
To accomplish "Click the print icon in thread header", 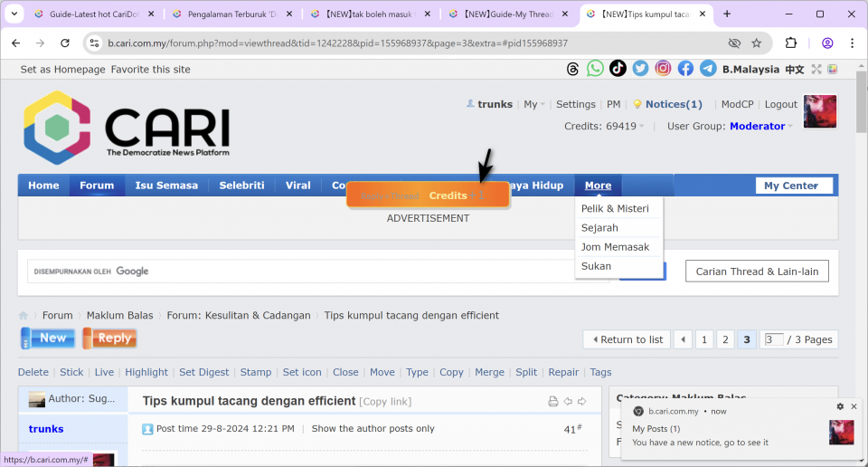I will (x=553, y=402).
